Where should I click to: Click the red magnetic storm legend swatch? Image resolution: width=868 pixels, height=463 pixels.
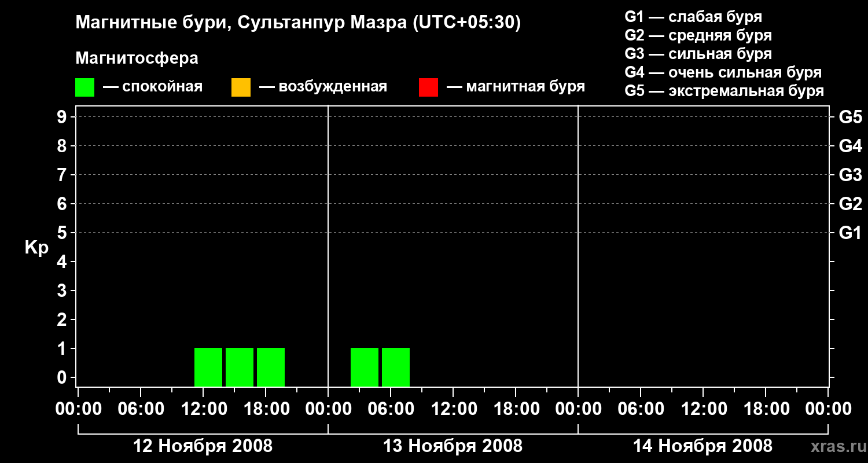point(428,87)
